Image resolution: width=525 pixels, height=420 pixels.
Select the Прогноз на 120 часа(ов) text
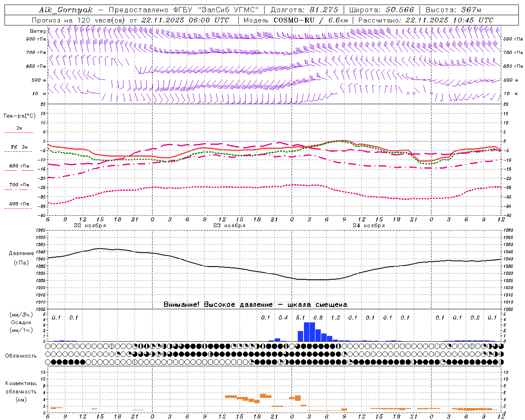(x=79, y=20)
